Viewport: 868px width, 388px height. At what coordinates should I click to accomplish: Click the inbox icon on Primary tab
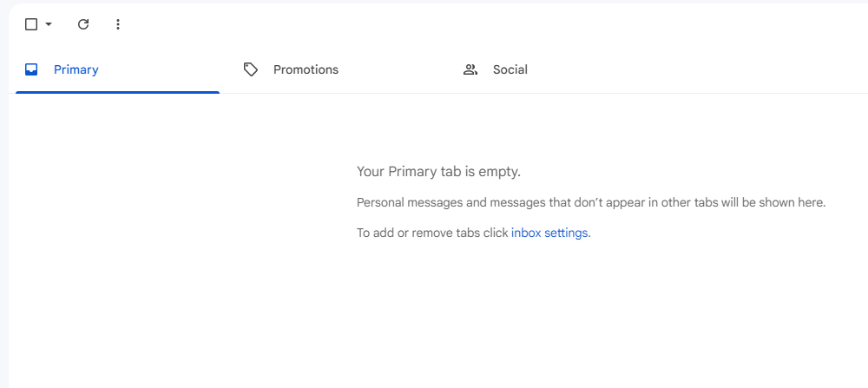31,69
